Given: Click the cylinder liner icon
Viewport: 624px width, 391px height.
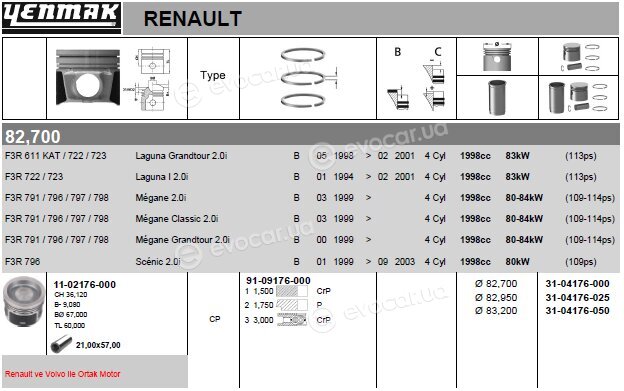Looking at the screenshot, I should [497, 97].
